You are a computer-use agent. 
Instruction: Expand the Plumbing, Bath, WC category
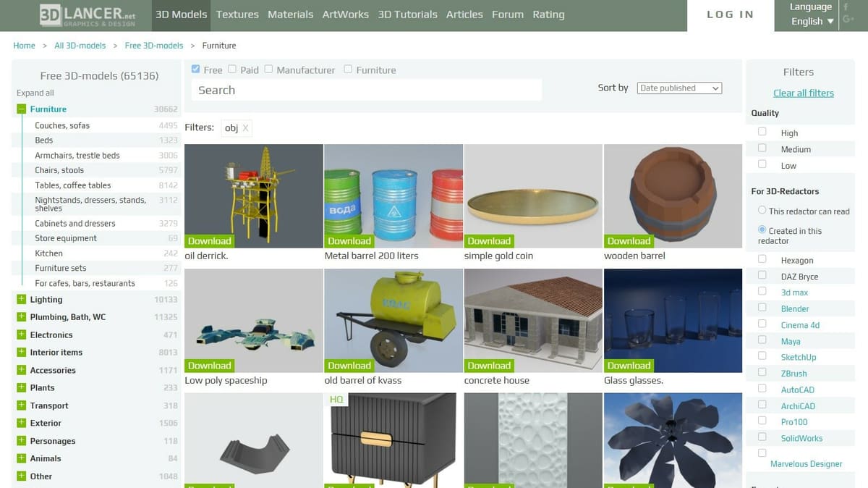point(22,317)
